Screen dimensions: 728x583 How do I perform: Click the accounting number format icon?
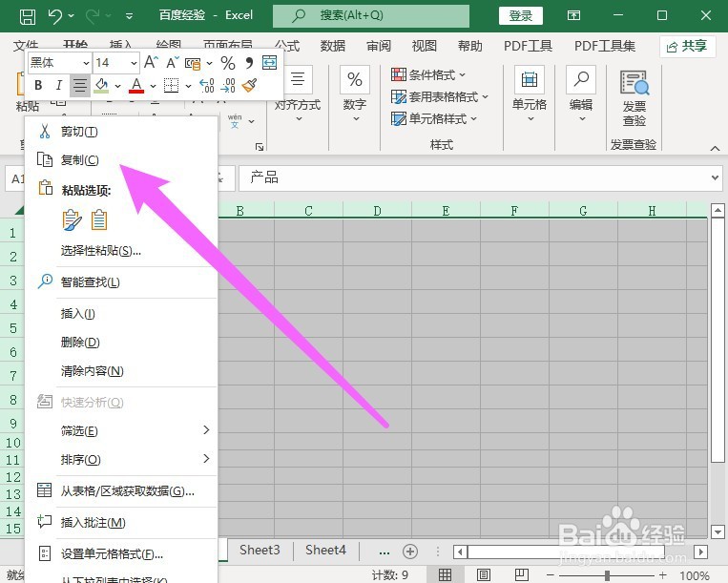coord(193,63)
